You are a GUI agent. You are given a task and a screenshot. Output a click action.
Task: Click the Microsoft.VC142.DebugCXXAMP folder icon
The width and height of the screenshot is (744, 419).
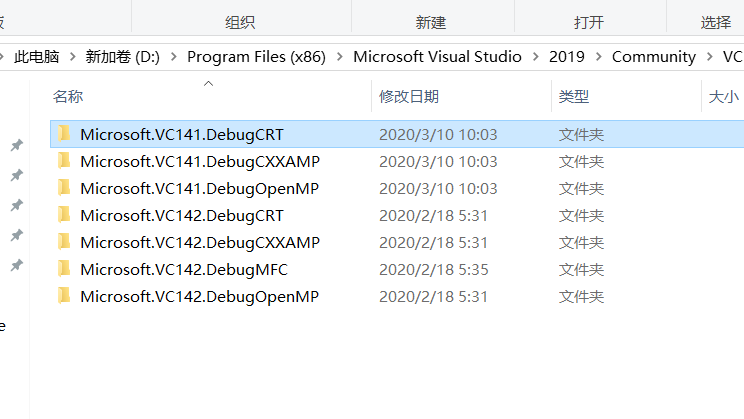point(64,242)
